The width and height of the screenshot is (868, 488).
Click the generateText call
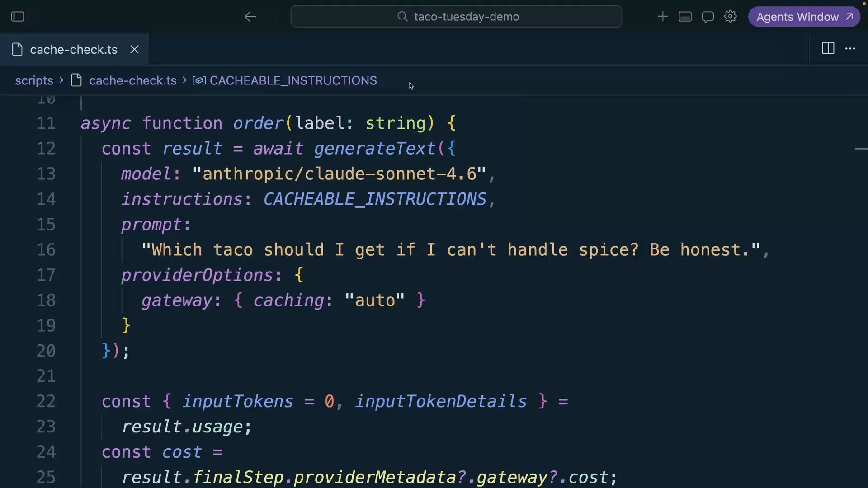tap(375, 148)
